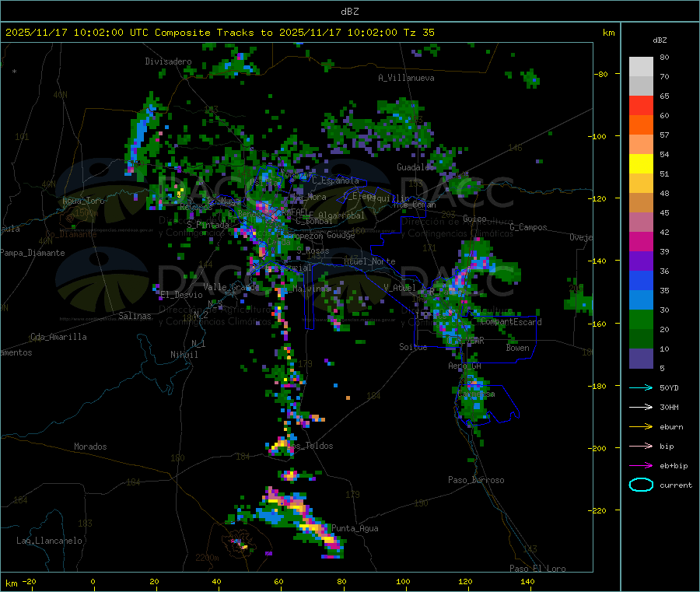
Task: Select the magenta swatch in dBZ scale
Action: [x=641, y=241]
